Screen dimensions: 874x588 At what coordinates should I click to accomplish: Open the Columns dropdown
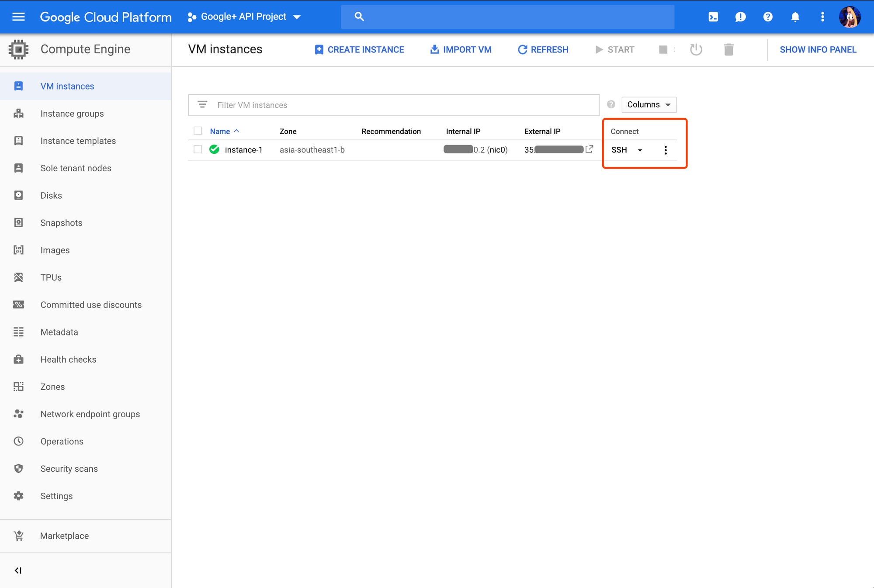pos(649,105)
